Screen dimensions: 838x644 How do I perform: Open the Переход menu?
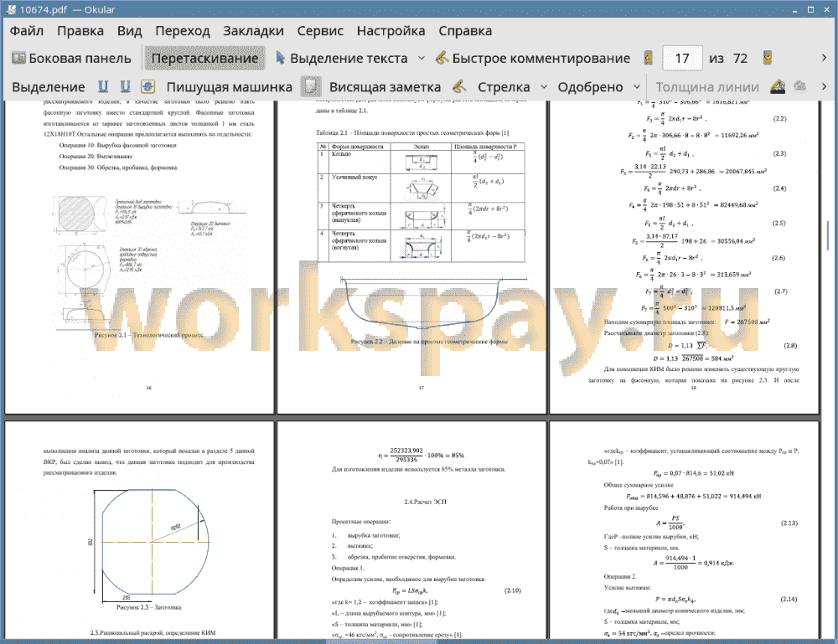pyautogui.click(x=182, y=31)
